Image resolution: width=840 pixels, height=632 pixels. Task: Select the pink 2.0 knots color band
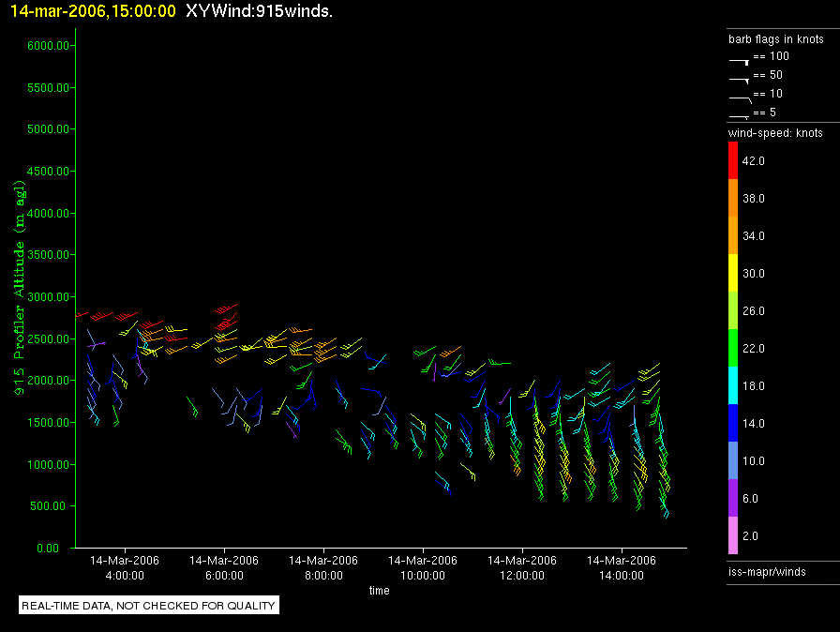(733, 536)
